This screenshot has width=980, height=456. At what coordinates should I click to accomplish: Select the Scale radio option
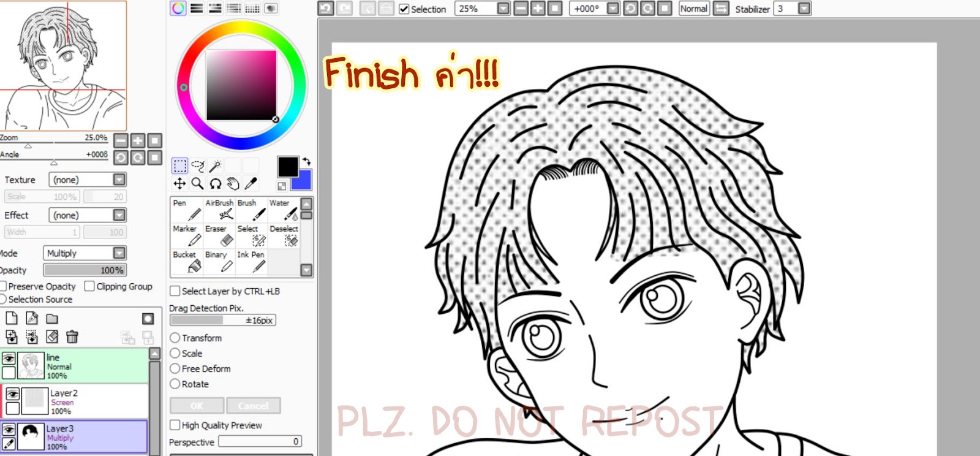pos(175,353)
